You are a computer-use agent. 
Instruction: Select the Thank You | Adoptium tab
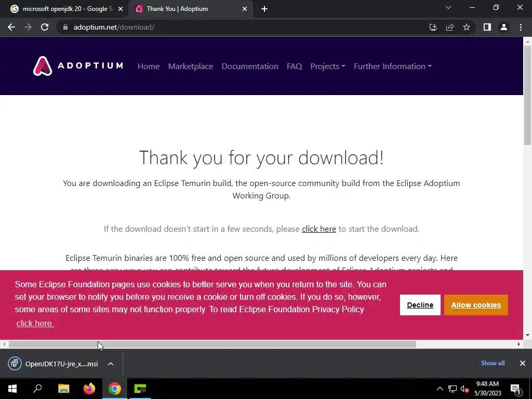190,9
